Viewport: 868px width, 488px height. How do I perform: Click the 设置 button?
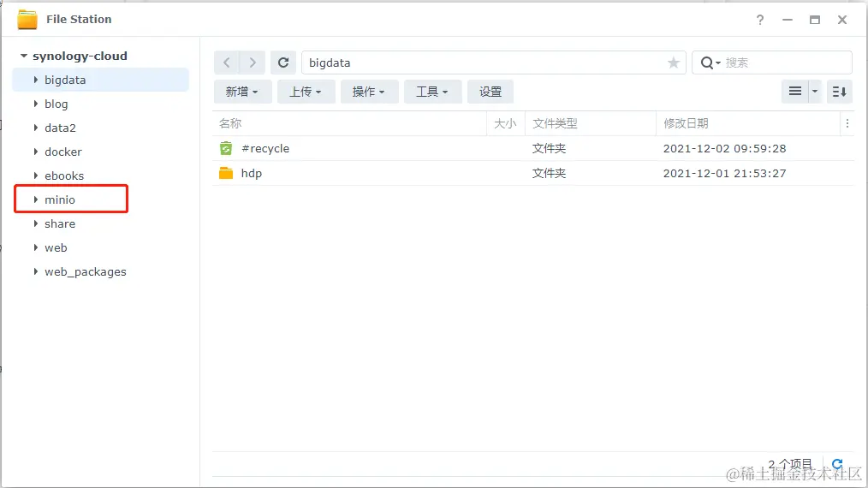coord(490,92)
